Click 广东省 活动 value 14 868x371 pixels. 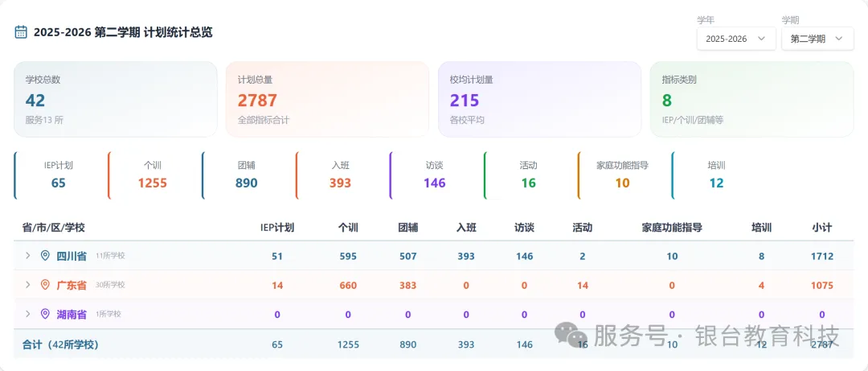pos(583,286)
